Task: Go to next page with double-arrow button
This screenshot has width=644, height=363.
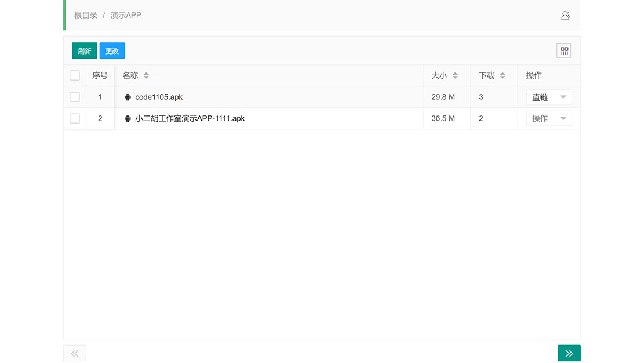Action: (569, 353)
